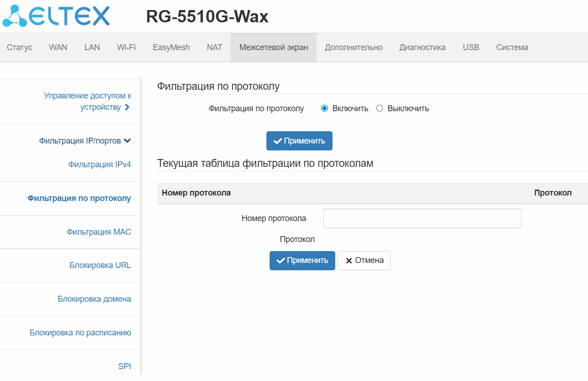The image size is (588, 381).
Task: Select the Включить radio button
Action: click(325, 108)
